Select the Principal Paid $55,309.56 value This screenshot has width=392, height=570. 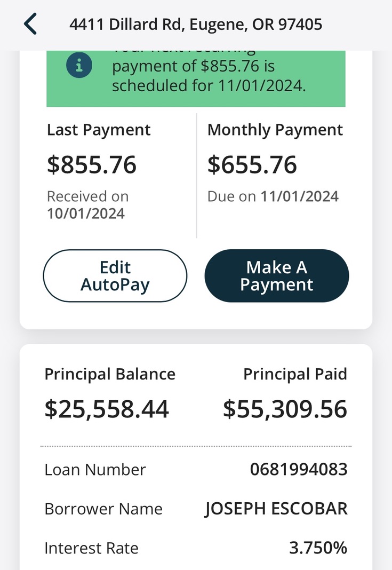(x=285, y=409)
